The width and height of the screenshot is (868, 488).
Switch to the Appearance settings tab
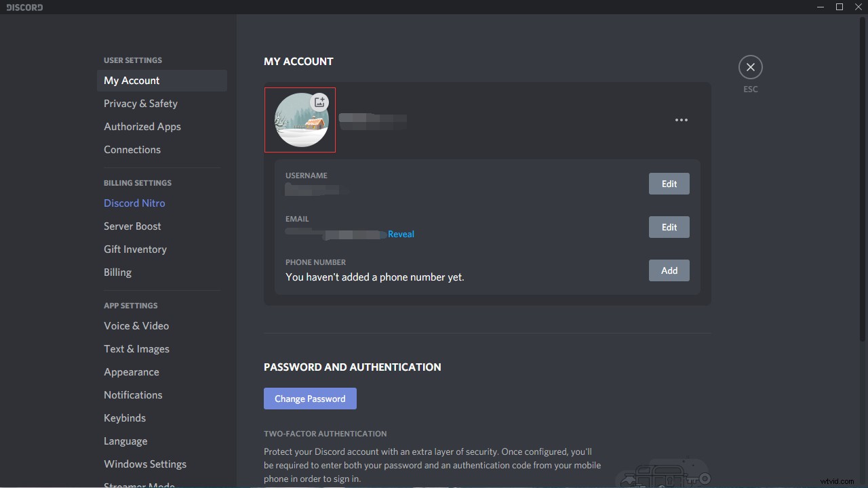click(x=132, y=371)
